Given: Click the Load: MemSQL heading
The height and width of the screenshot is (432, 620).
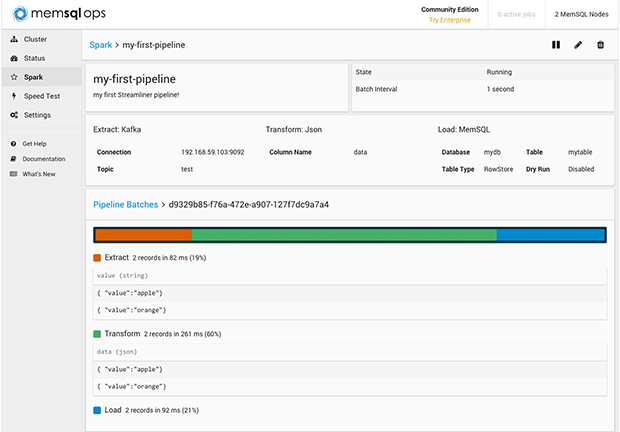Looking at the screenshot, I should (464, 130).
